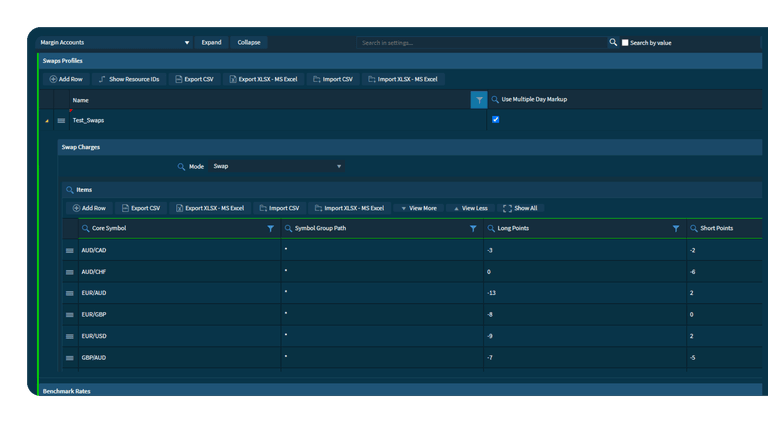Image resolution: width=768 pixels, height=421 pixels.
Task: Collapse the Test_Swaps row expander
Action: (x=47, y=120)
